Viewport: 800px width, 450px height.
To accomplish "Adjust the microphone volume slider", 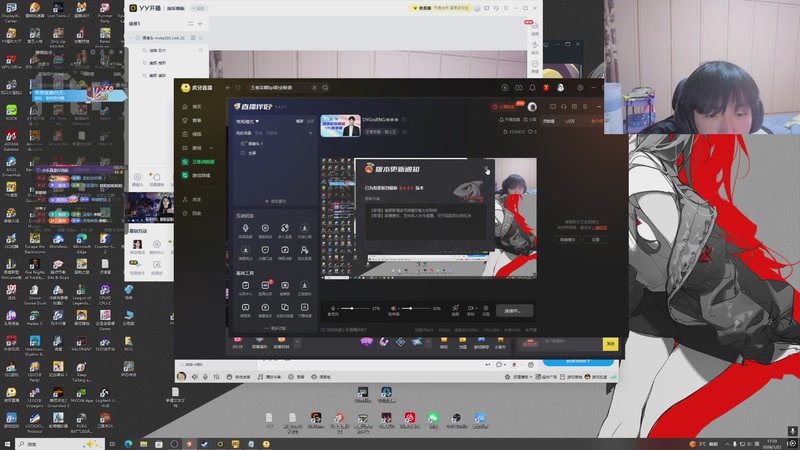I will 354,308.
